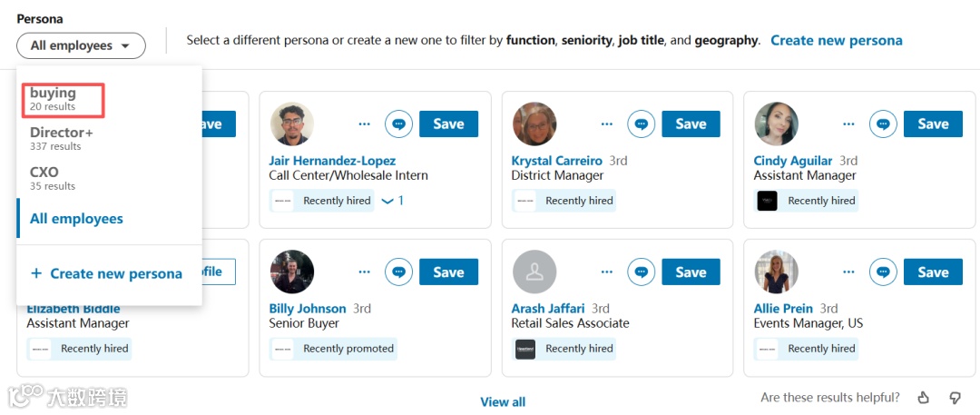The height and width of the screenshot is (415, 980).
Task: Open three-dot menu on Allie Prein card
Action: tap(849, 272)
